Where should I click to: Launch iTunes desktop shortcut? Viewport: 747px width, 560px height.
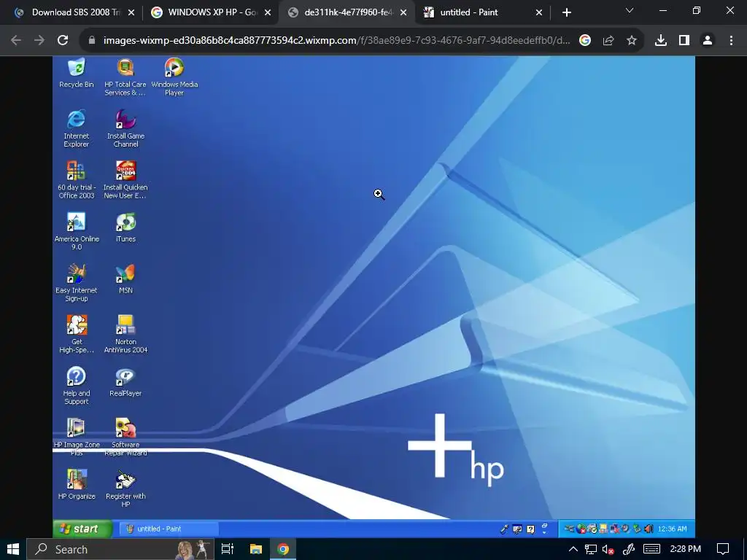point(125,227)
